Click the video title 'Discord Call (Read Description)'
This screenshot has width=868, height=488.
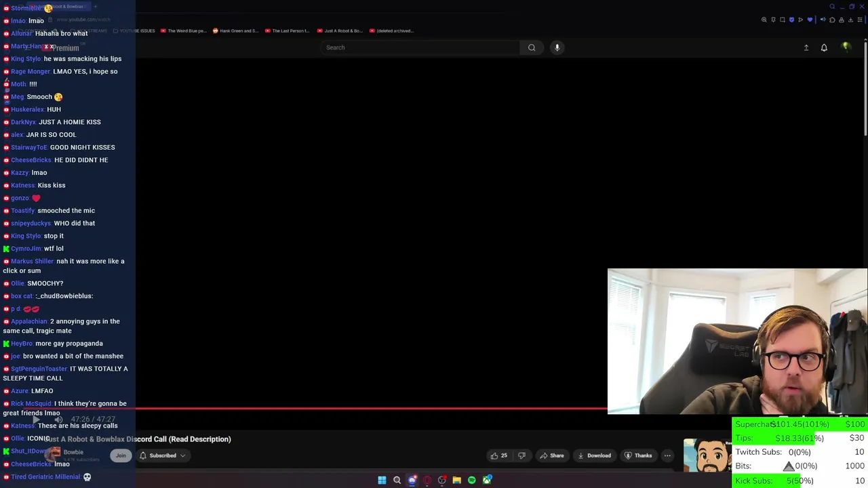pyautogui.click(x=178, y=439)
